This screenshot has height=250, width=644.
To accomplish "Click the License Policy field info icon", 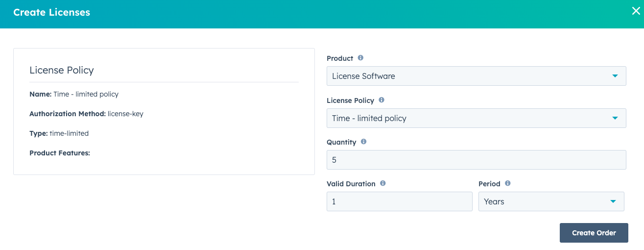I will [x=382, y=100].
